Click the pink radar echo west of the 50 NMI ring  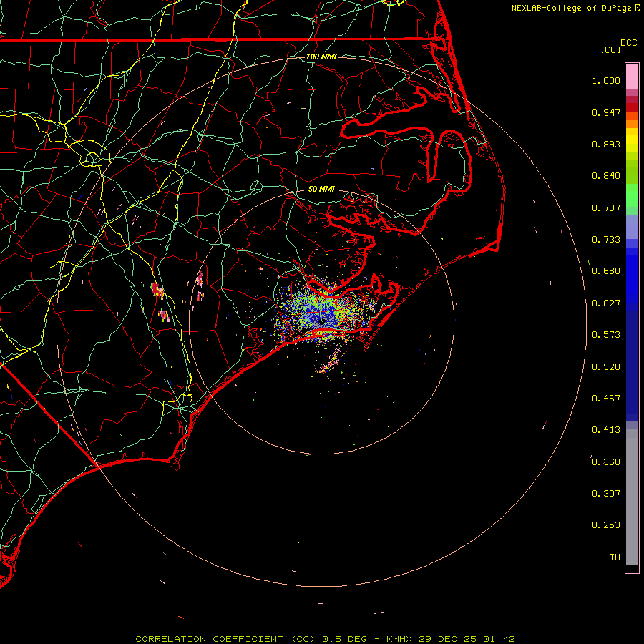[x=157, y=290]
